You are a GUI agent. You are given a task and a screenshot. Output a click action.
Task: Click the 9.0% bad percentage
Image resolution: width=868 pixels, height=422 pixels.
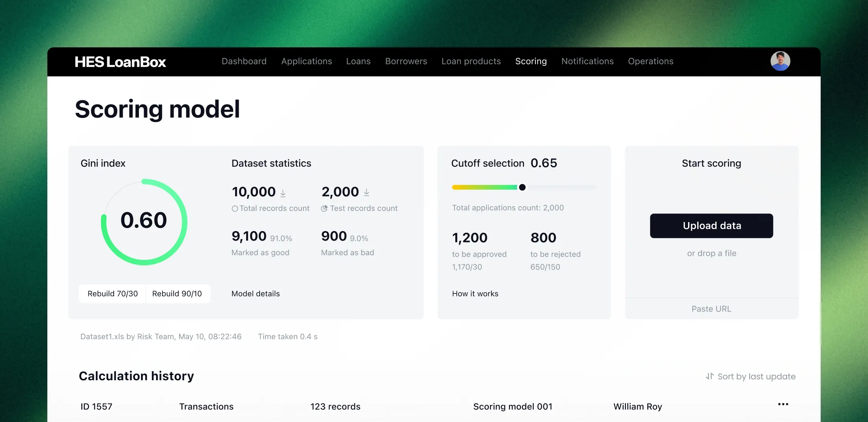[x=359, y=239]
